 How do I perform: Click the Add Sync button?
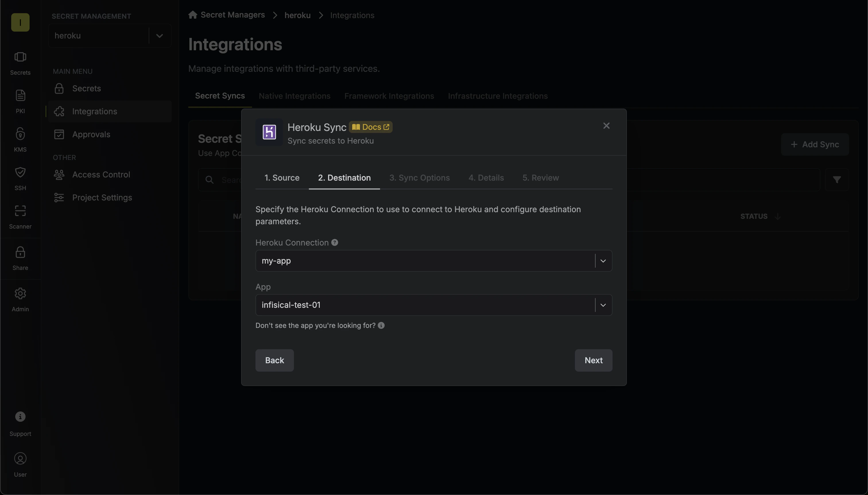(x=815, y=144)
